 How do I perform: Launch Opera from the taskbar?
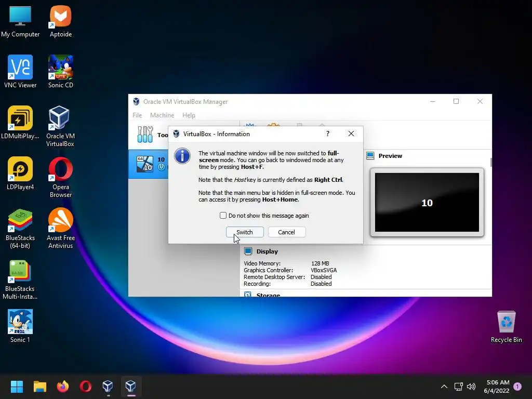click(86, 387)
